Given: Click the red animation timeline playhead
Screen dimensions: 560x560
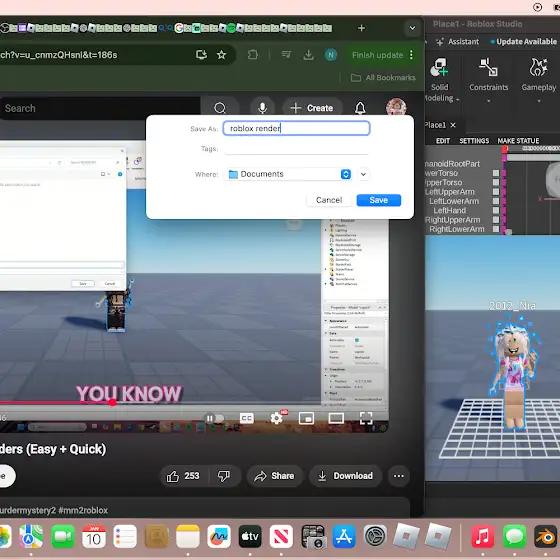Looking at the screenshot, I should pos(505,149).
